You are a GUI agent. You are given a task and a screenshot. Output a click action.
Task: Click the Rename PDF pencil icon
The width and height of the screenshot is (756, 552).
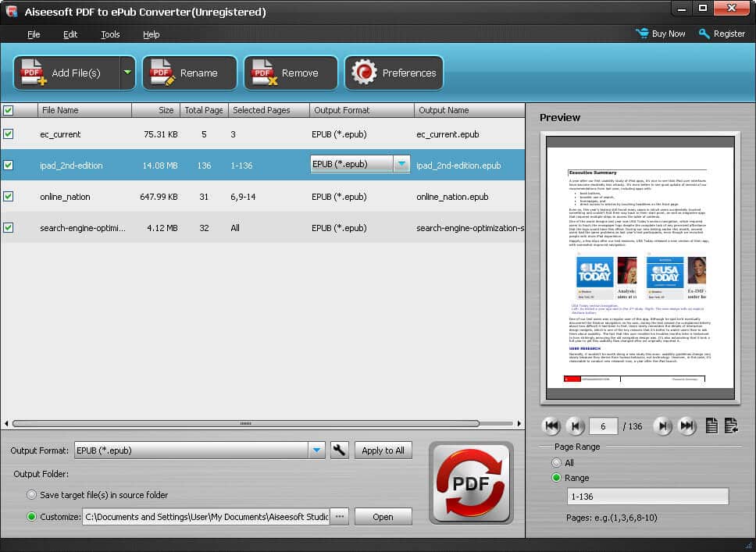(162, 73)
